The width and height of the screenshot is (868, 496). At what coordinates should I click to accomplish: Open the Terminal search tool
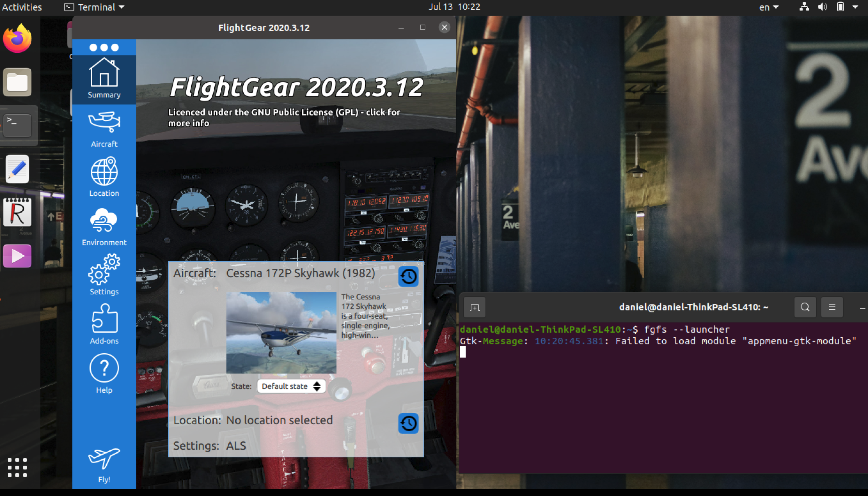pyautogui.click(x=805, y=307)
